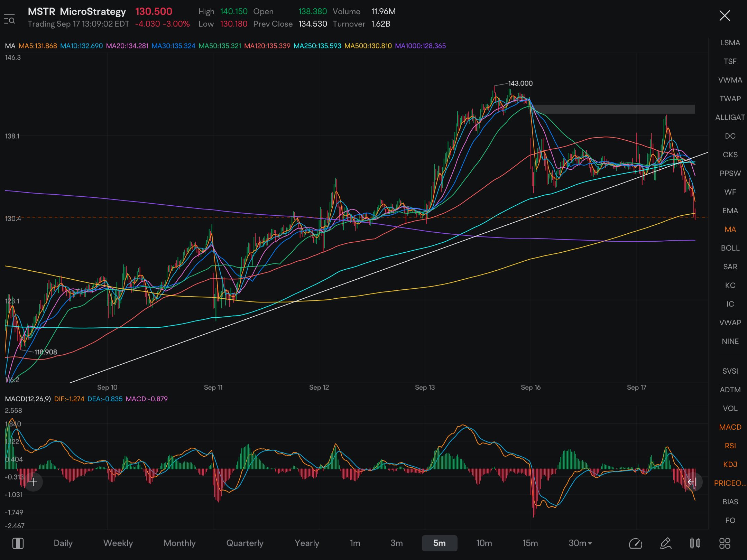Switch to Monthly timeframe

[x=179, y=543]
